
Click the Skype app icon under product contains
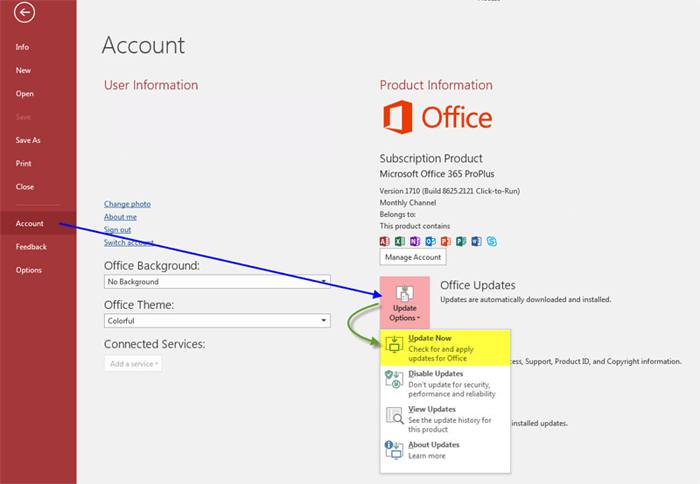[492, 242]
